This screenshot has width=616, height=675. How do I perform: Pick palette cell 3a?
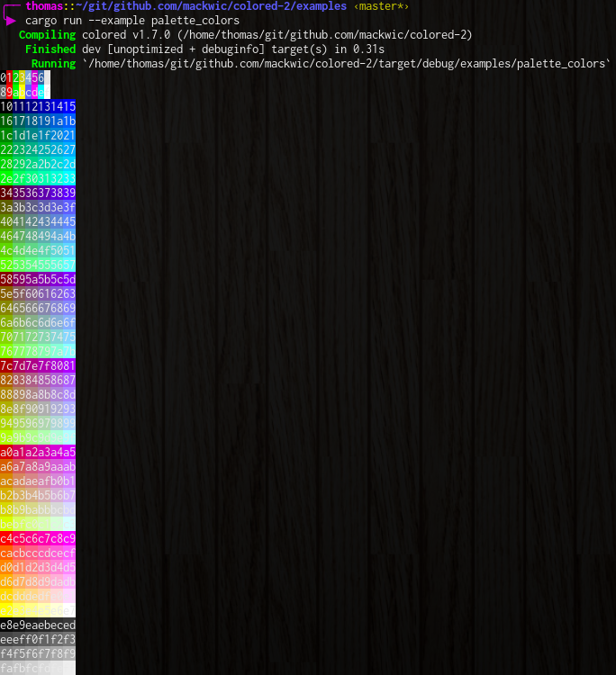click(6, 208)
